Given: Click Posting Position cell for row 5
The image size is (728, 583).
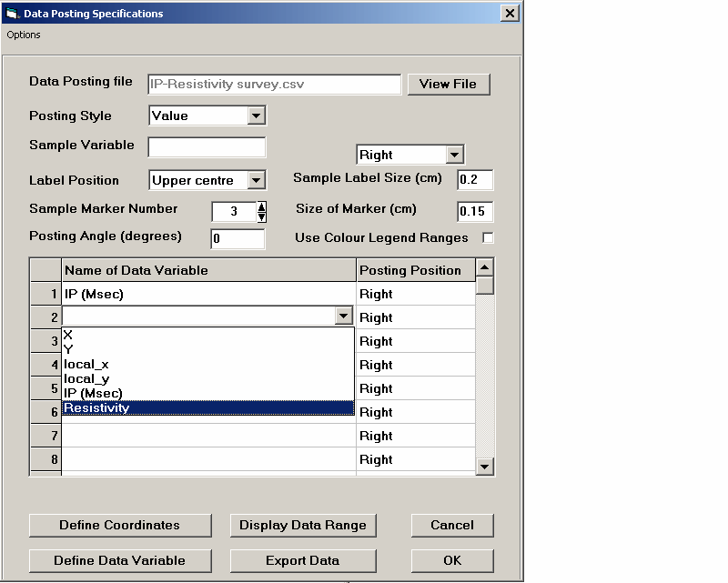Looking at the screenshot, I should [x=416, y=388].
